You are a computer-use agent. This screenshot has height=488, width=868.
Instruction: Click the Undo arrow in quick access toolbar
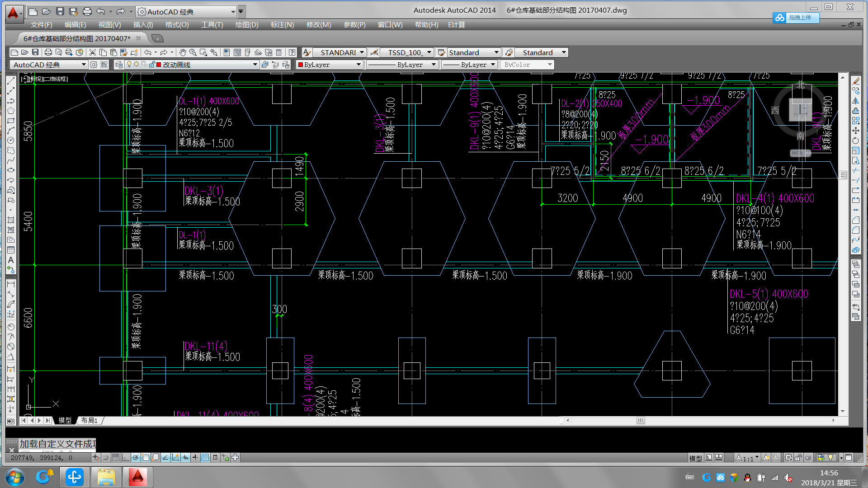pyautogui.click(x=101, y=11)
